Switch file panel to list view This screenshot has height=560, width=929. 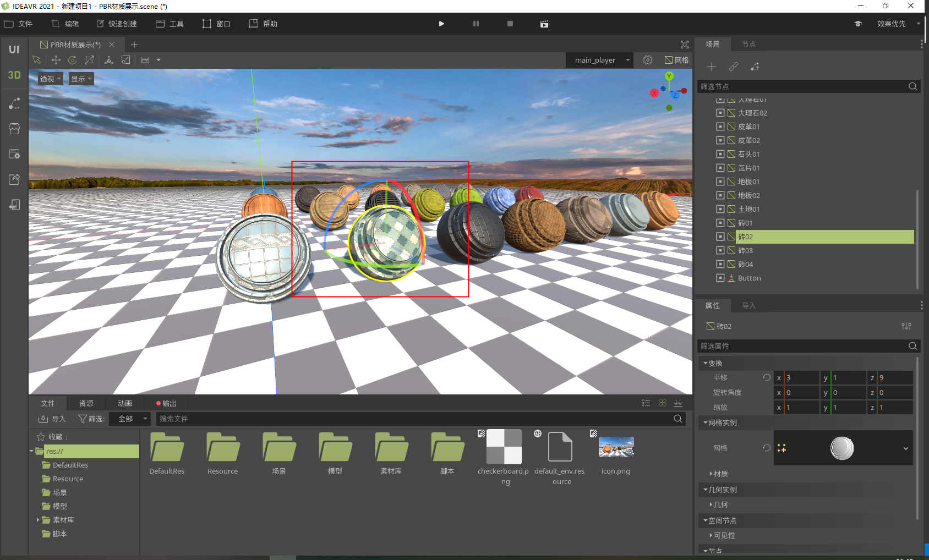[646, 403]
